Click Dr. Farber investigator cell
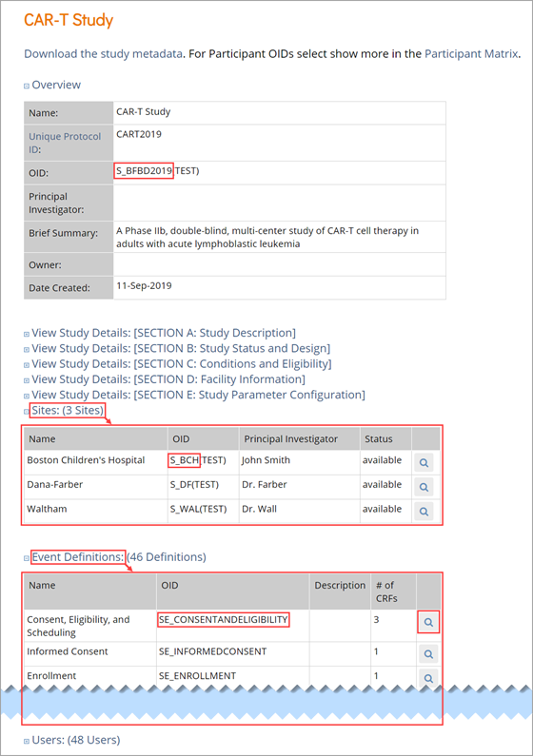533x756 pixels. pyautogui.click(x=265, y=484)
